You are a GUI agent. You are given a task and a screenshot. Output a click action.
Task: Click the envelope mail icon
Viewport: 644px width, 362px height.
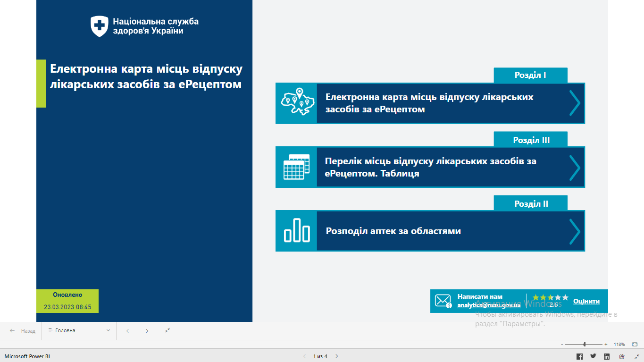[443, 301]
